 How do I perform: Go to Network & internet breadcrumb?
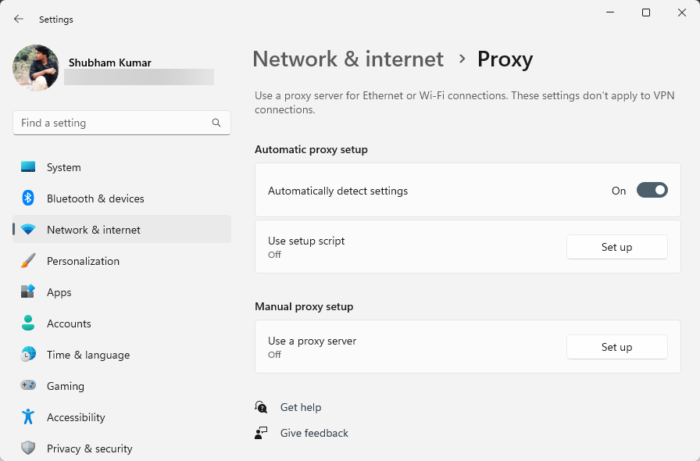[x=347, y=59]
